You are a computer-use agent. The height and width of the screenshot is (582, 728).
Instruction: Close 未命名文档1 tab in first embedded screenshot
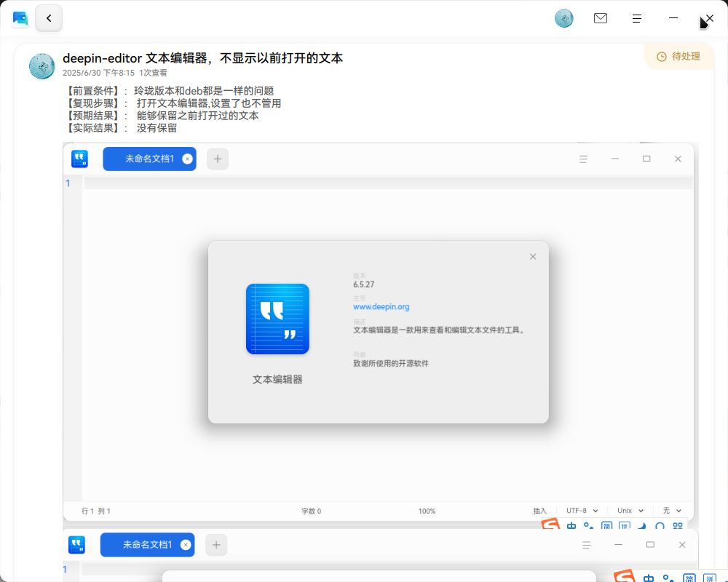coord(188,159)
